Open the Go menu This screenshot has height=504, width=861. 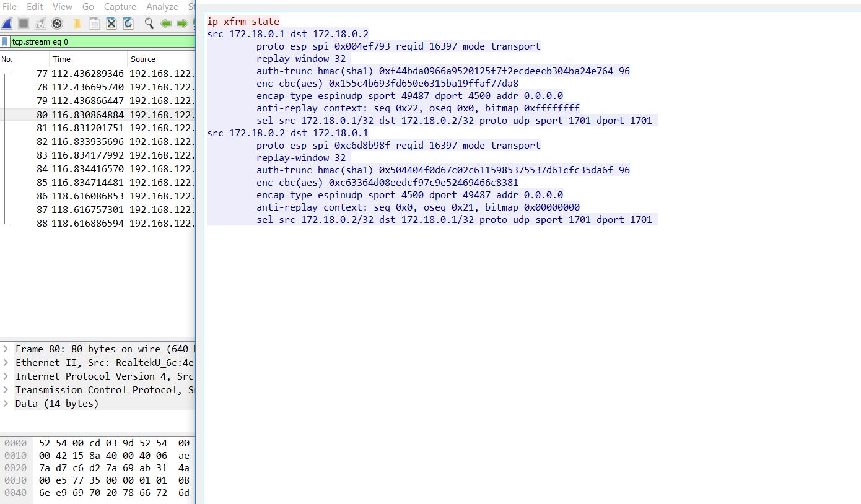click(x=89, y=7)
